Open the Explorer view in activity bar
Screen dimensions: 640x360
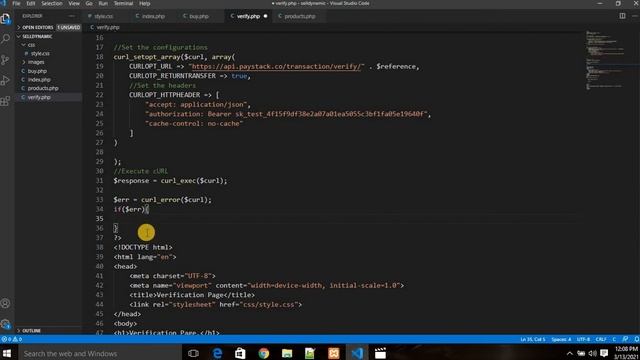point(5,19)
